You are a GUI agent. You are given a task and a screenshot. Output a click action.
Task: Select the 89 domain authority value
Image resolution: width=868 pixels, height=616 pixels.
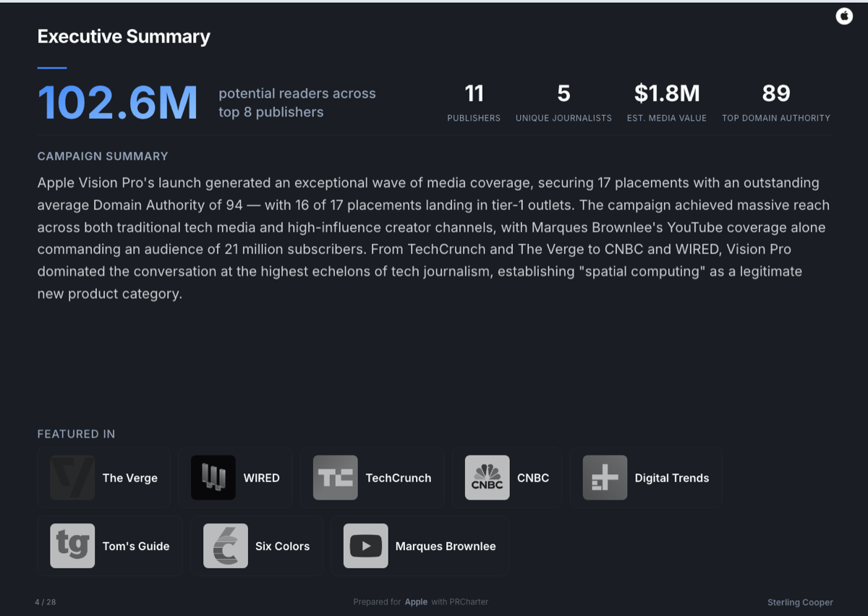tap(776, 93)
